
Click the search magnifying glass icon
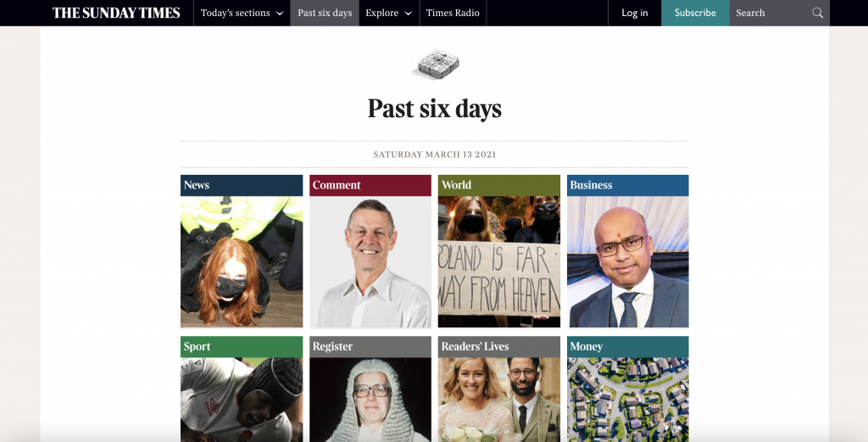pos(817,13)
